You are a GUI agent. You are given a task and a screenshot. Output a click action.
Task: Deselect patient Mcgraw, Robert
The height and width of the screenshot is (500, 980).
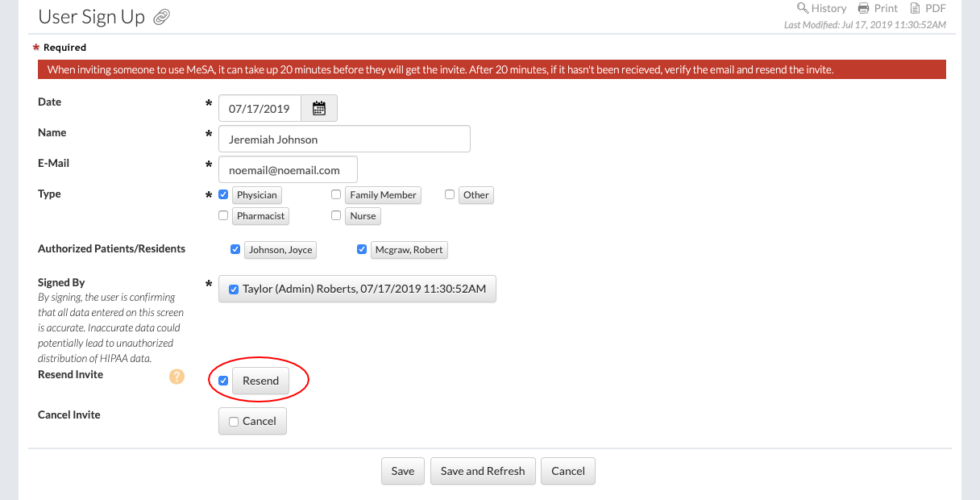pos(362,250)
